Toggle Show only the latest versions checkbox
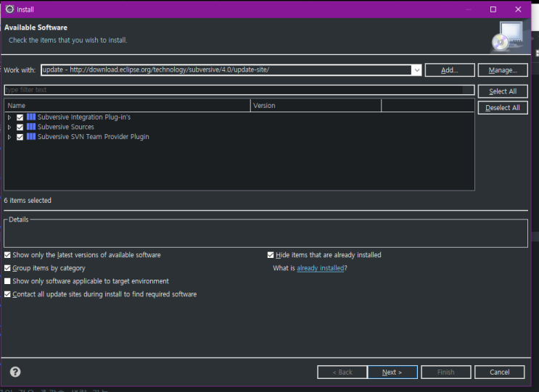Image resolution: width=539 pixels, height=392 pixels. (7, 255)
